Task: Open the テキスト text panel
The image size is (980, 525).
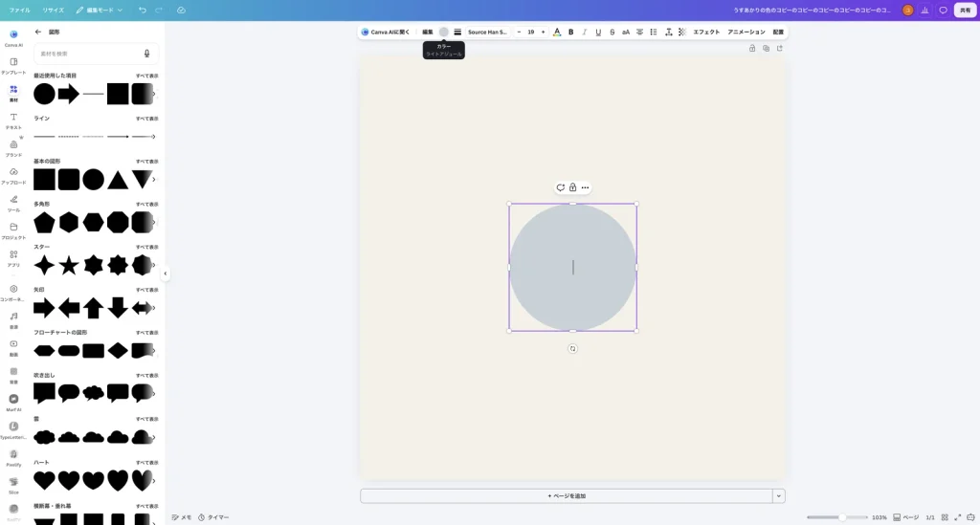Action: [x=13, y=120]
